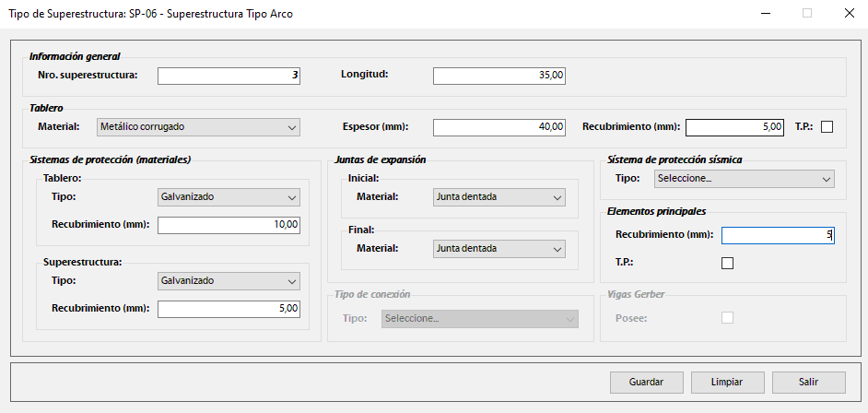
Task: Close the window with the X button
Action: 848,14
